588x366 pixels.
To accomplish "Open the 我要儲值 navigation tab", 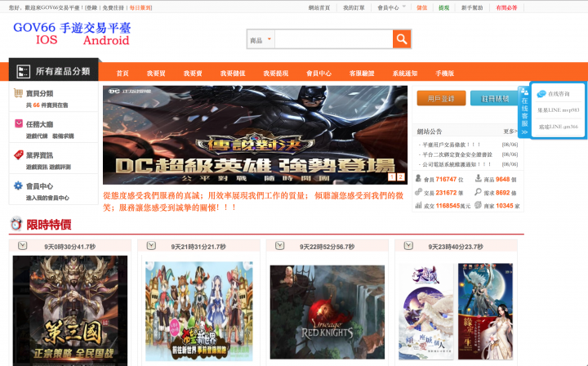I will (x=233, y=74).
